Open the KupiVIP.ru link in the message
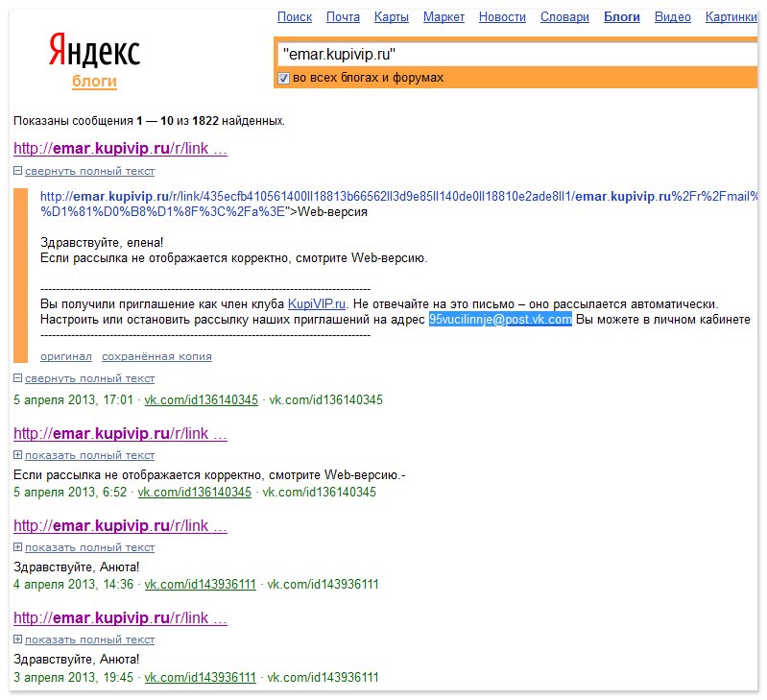Image resolution: width=767 pixels, height=700 pixels. coord(317,303)
